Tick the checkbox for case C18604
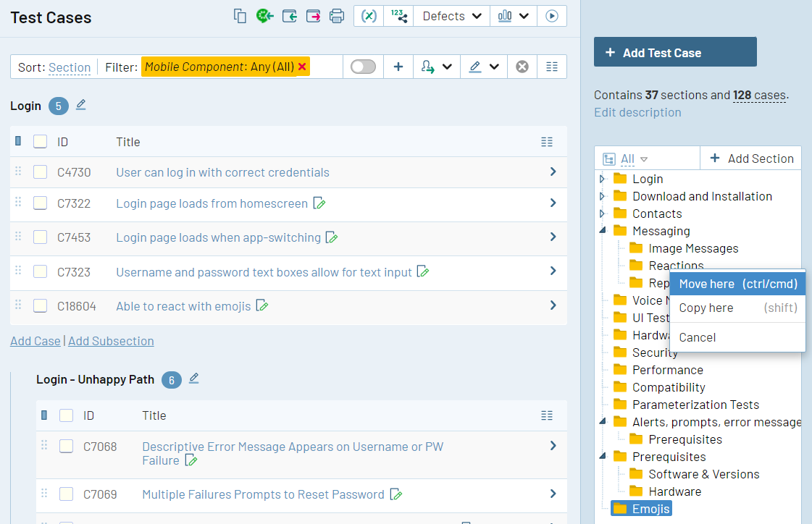 (41, 305)
